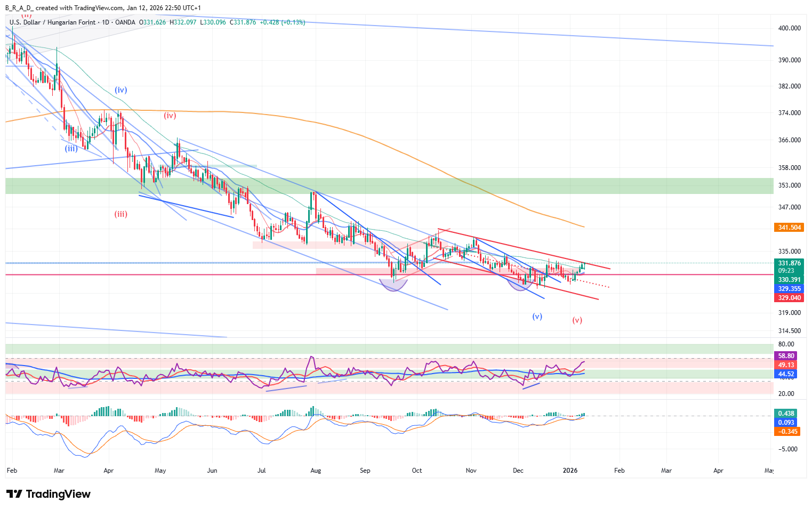Image resolution: width=812 pixels, height=510 pixels.
Task: Click the U.S. Dollar / Hungarian Forint symbol title
Action: pyautogui.click(x=53, y=22)
